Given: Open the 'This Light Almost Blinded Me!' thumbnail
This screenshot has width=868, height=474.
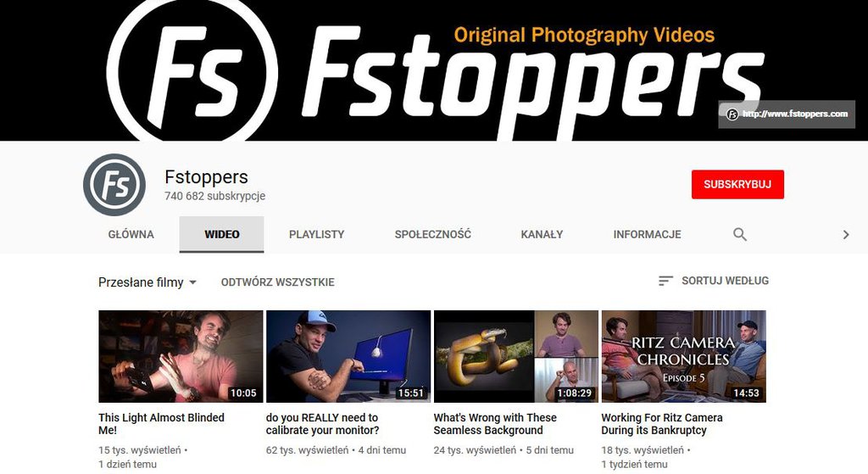Looking at the screenshot, I should coord(181,356).
